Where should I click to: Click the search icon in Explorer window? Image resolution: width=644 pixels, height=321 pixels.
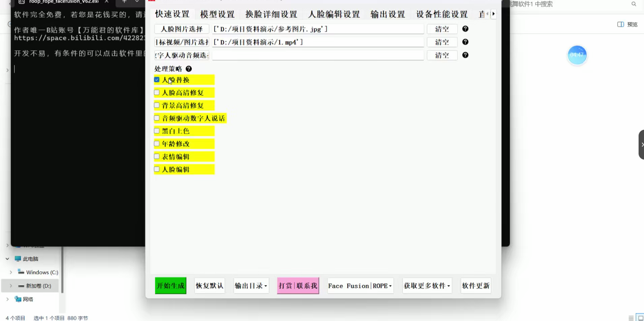point(634,4)
